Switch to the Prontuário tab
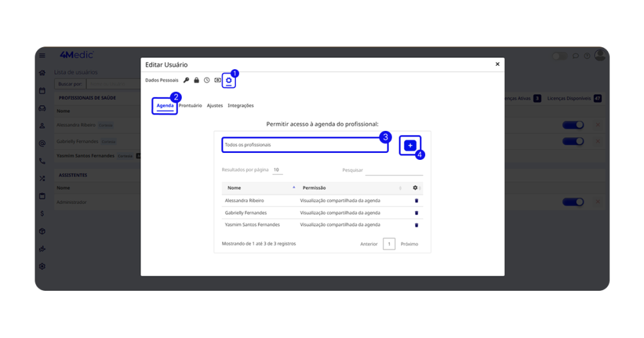644x338 pixels. pos(190,106)
